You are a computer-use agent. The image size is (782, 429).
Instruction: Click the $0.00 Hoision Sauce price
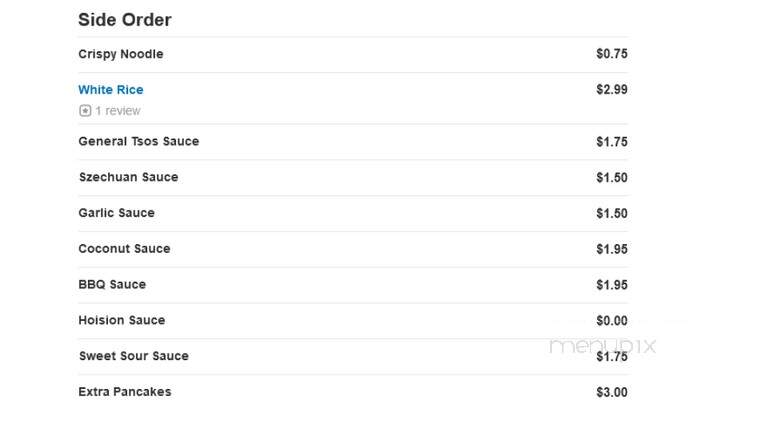[x=612, y=321]
